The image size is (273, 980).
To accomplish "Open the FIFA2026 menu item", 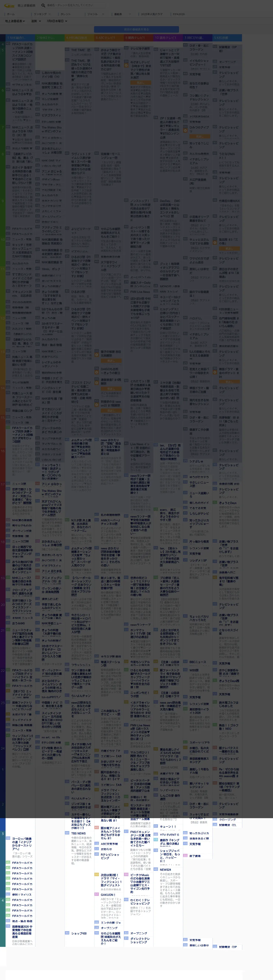I will point(179,14).
